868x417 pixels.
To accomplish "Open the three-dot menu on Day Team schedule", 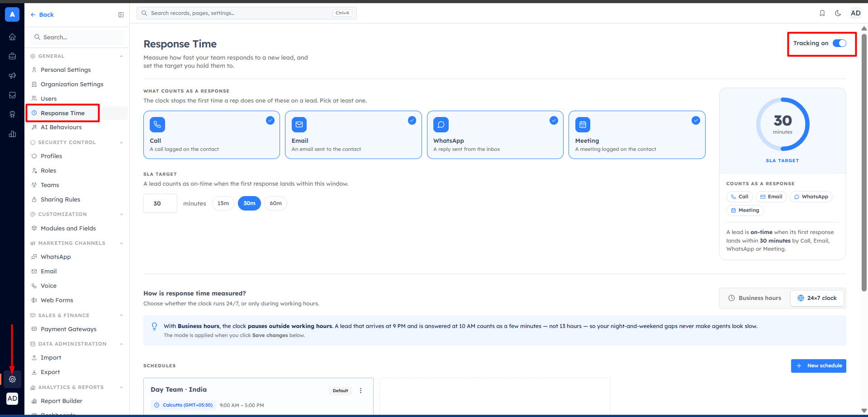I will click(x=360, y=390).
